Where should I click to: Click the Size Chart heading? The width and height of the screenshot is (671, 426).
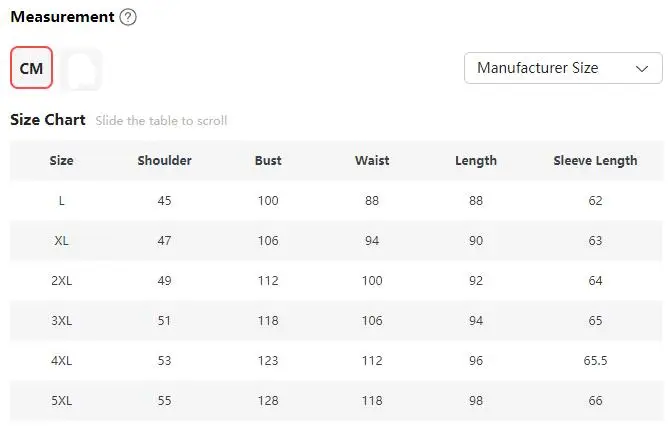[x=48, y=119]
